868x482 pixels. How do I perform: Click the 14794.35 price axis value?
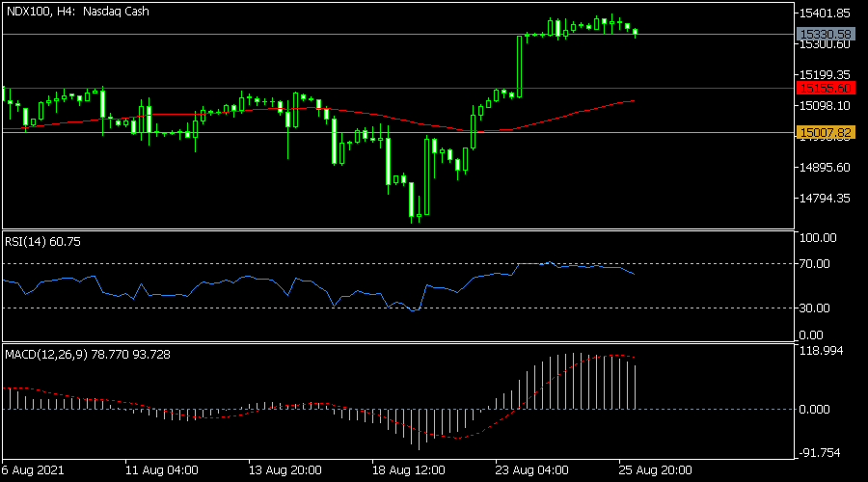tap(825, 199)
